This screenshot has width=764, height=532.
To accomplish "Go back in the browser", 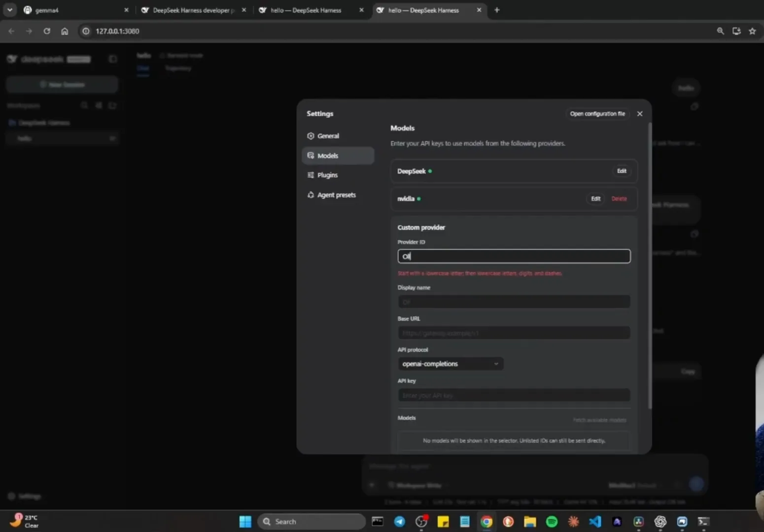I will pyautogui.click(x=11, y=31).
